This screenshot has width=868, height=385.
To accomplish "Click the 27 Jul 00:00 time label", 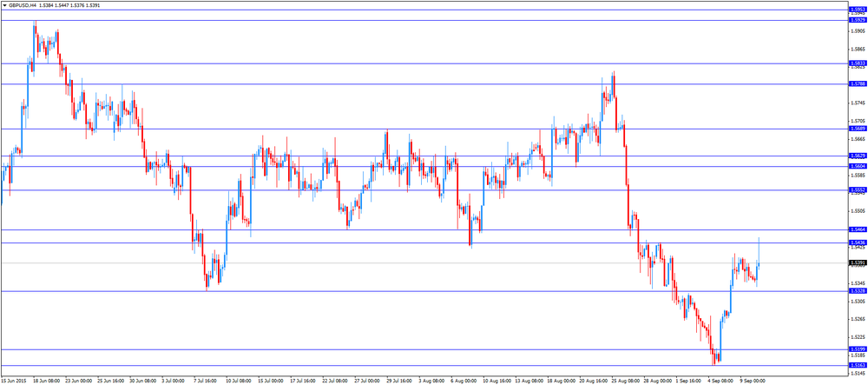I will tap(367, 382).
